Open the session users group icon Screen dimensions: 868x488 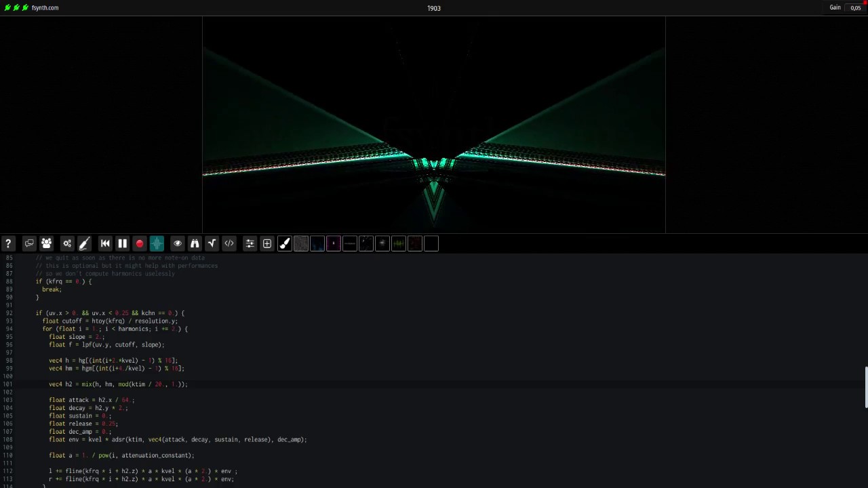[x=46, y=243]
